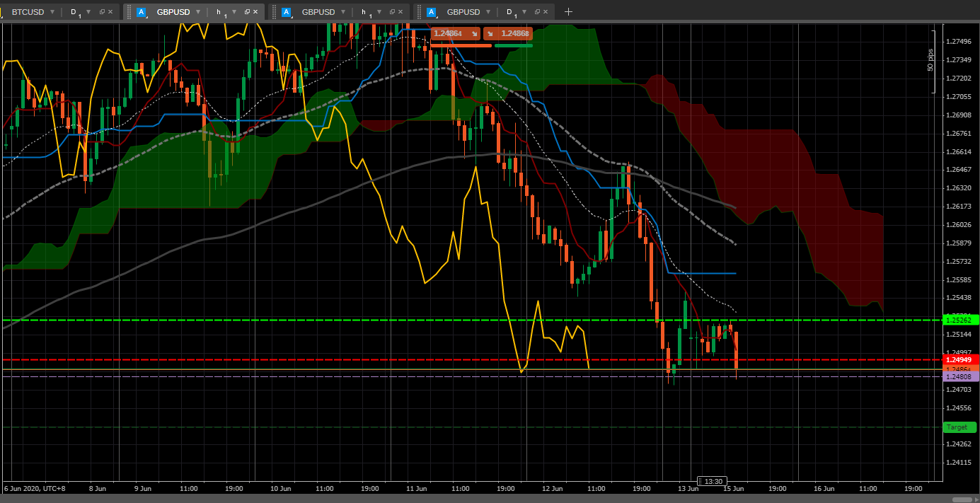Expand symbol dropdown on GBPUSD D1 tab
Viewport: 980px width, 503px height.
[x=488, y=12]
